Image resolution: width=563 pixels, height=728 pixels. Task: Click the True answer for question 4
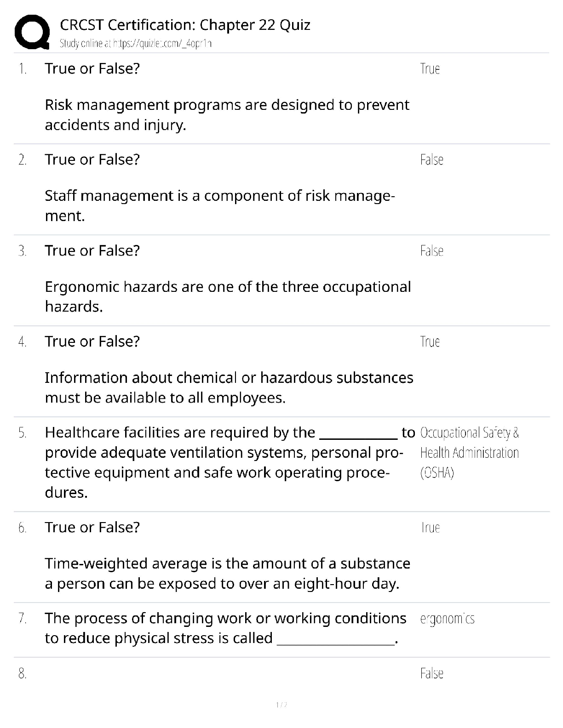click(x=430, y=342)
